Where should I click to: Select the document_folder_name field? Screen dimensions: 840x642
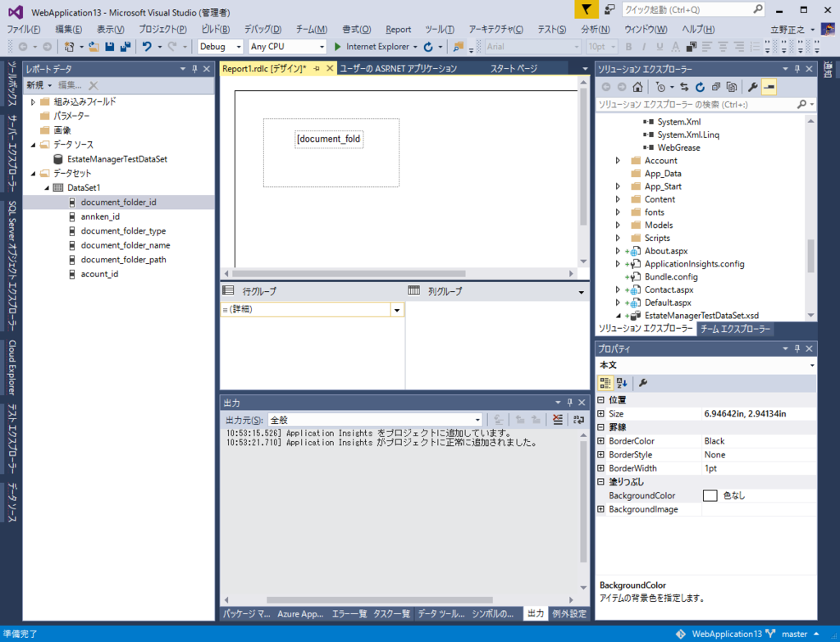pos(126,245)
